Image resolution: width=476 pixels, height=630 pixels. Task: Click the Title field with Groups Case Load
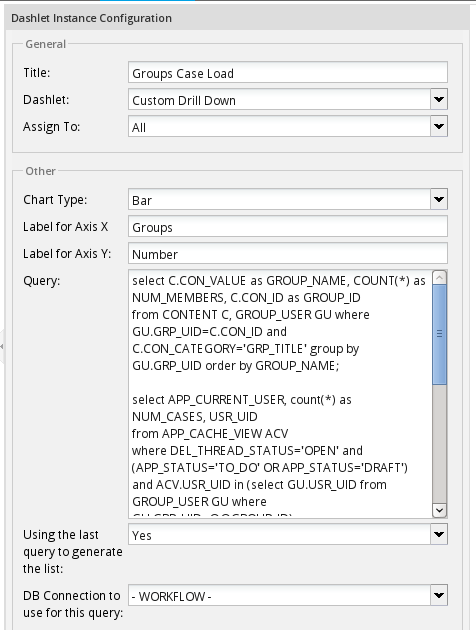(x=288, y=73)
